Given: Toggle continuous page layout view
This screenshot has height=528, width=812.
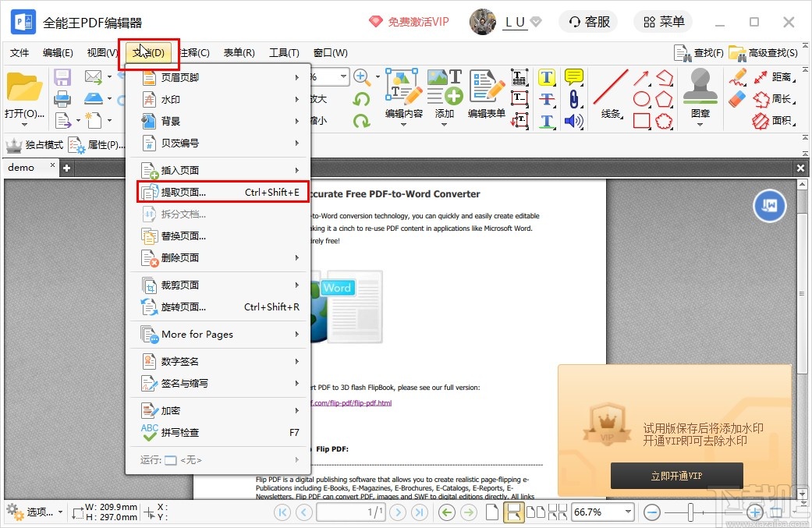Looking at the screenshot, I should (x=513, y=512).
